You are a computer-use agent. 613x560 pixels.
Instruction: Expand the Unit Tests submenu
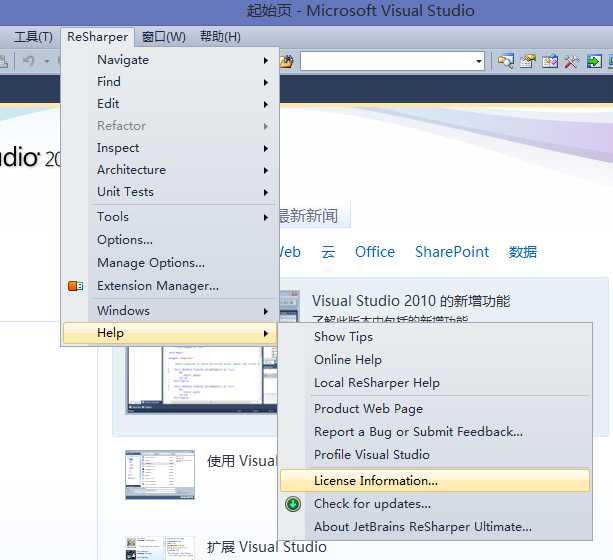click(x=170, y=192)
